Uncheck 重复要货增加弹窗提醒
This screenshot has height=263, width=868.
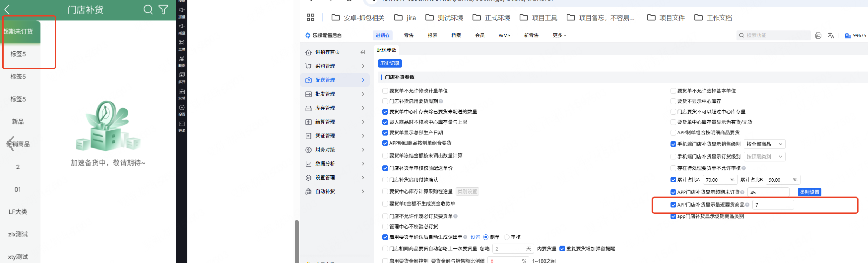(x=562, y=249)
